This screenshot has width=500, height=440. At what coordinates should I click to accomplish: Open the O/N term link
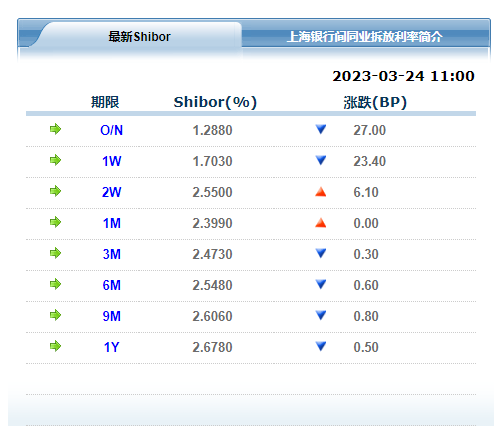tap(111, 130)
